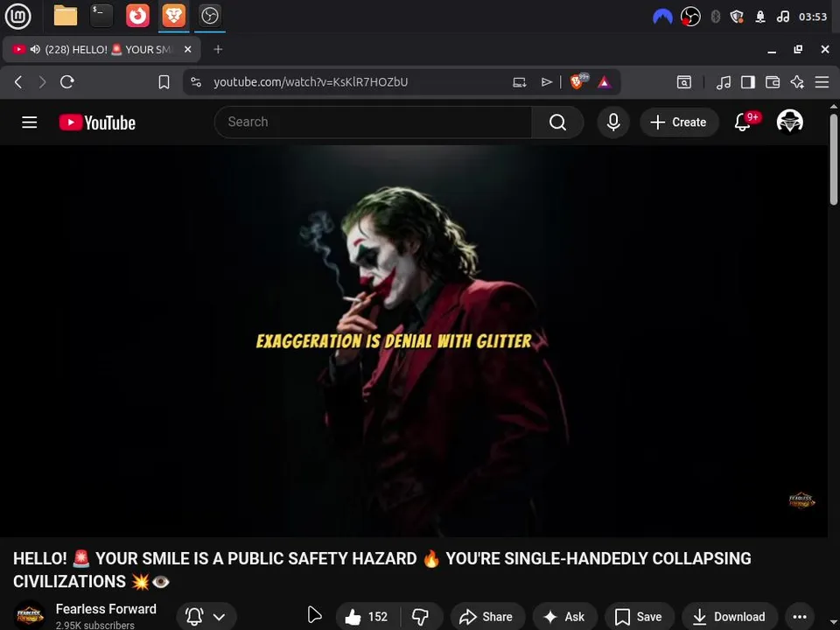Screen dimensions: 840x630
Task: Like the video with 152 likes
Action: [x=367, y=617]
